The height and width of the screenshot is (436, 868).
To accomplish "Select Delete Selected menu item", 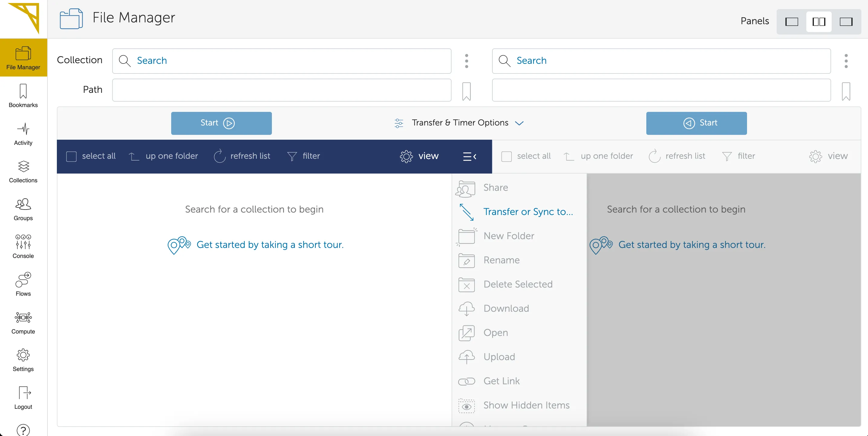I will tap(518, 284).
